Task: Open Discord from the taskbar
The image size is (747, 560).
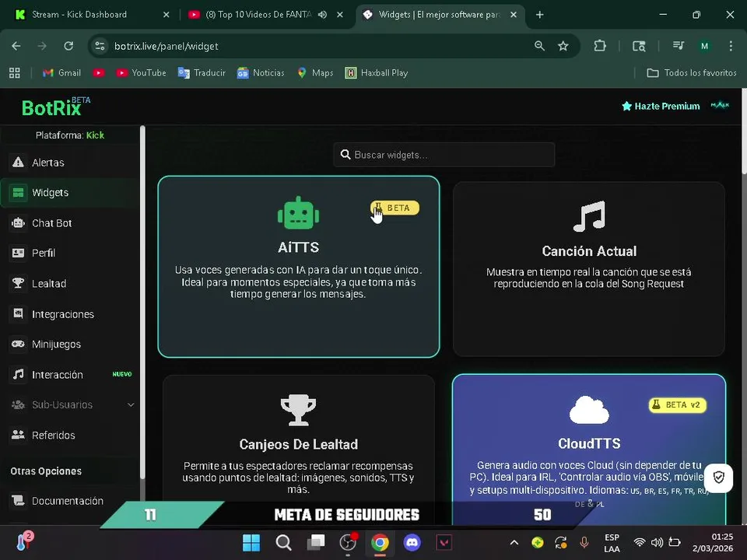Action: (x=412, y=542)
